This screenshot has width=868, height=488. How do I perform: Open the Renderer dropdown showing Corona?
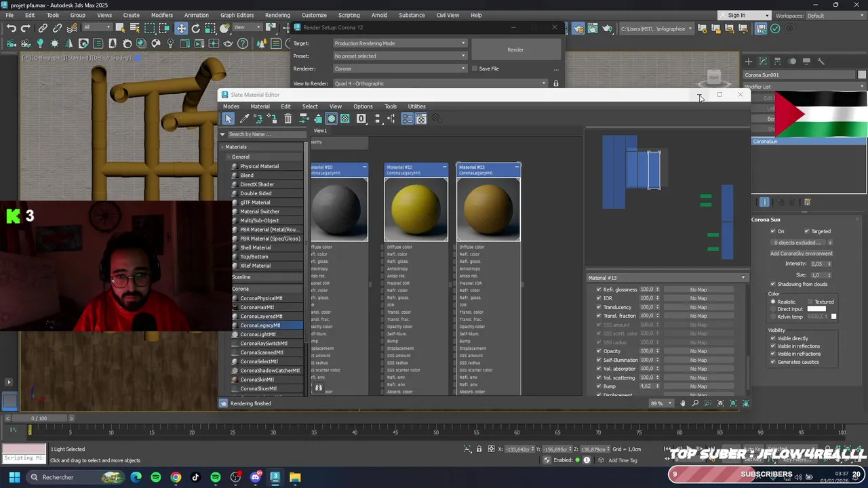(x=400, y=68)
